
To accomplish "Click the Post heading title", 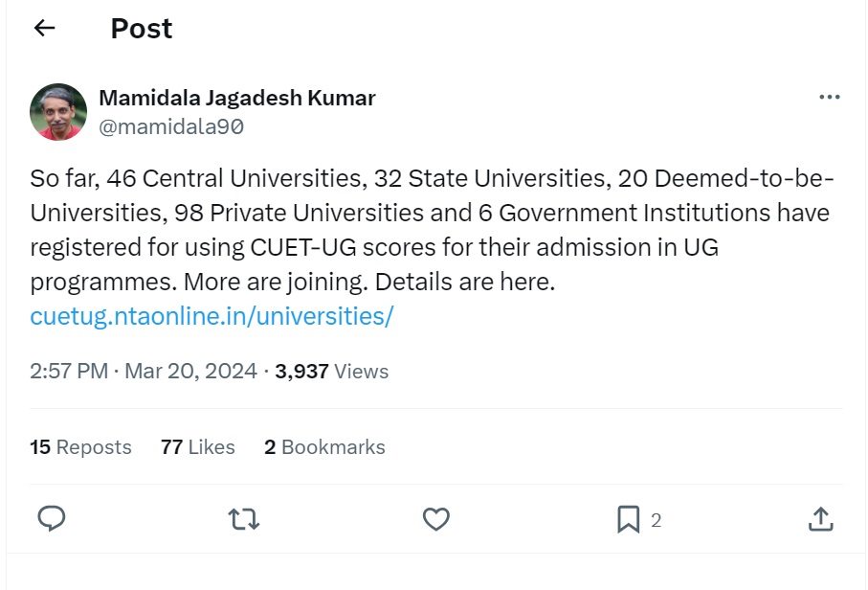I will pyautogui.click(x=142, y=29).
